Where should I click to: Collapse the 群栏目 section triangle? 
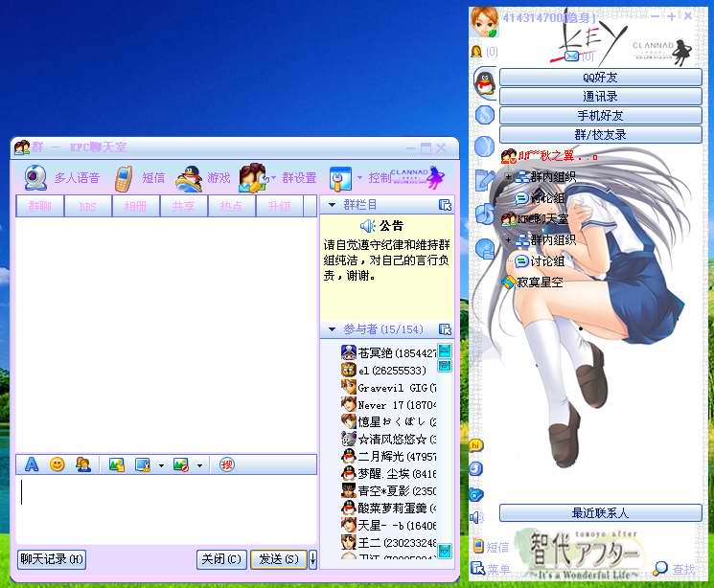click(332, 205)
